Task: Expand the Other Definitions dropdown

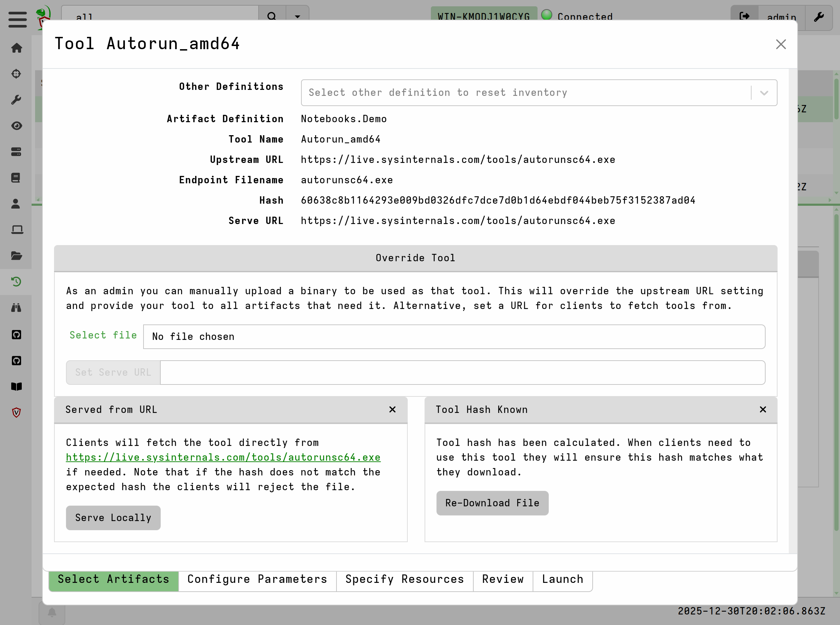Action: 765,93
